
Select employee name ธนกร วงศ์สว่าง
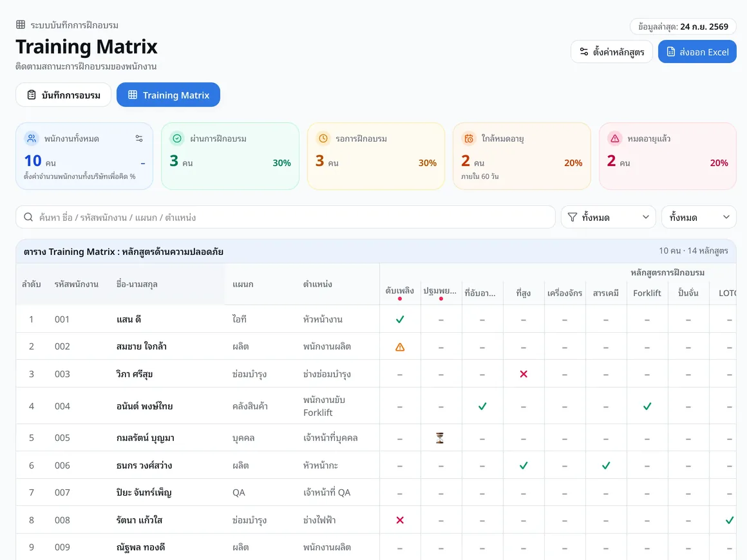pyautogui.click(x=144, y=466)
